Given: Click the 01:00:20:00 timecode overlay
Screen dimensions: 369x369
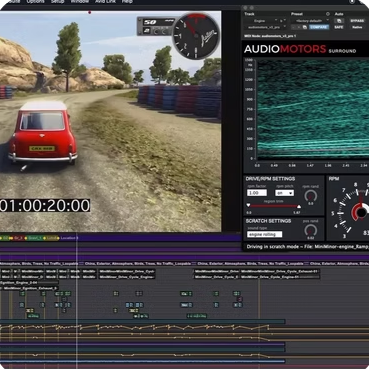Looking at the screenshot, I should [45, 206].
